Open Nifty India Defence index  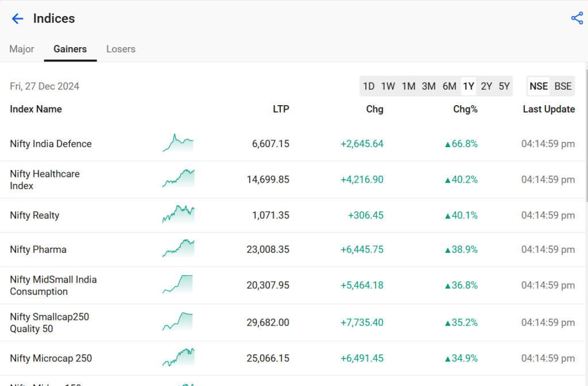(x=51, y=144)
